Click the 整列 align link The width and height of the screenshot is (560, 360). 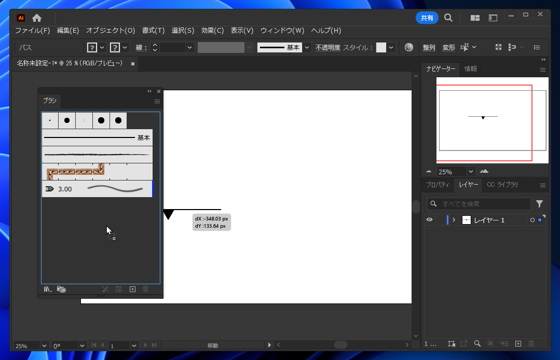(x=429, y=48)
